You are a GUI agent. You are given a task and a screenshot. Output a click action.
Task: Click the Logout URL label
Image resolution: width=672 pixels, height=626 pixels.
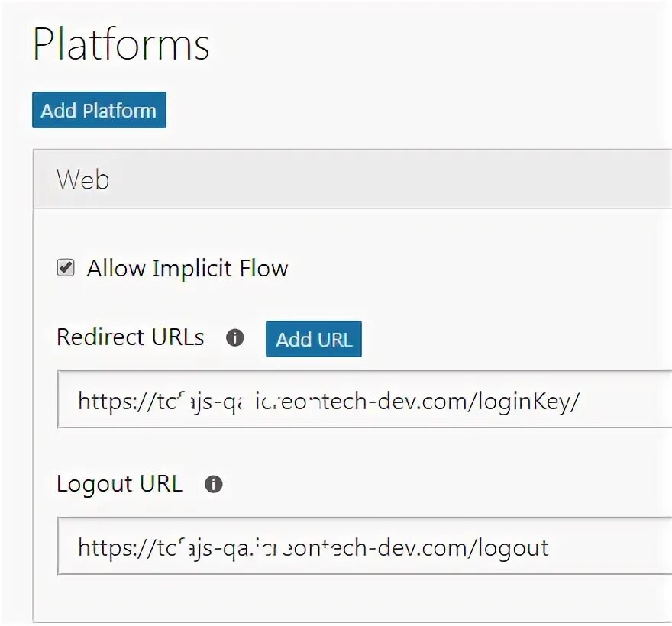point(120,484)
